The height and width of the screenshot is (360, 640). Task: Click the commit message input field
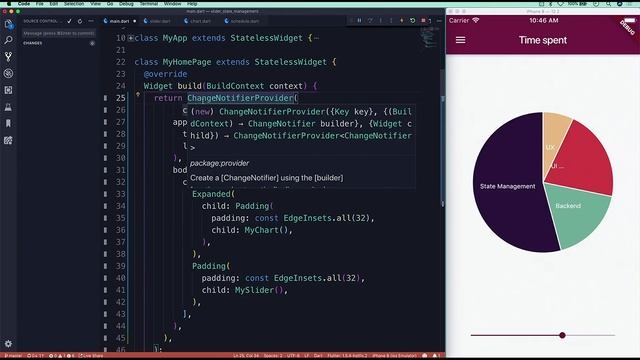(59, 33)
